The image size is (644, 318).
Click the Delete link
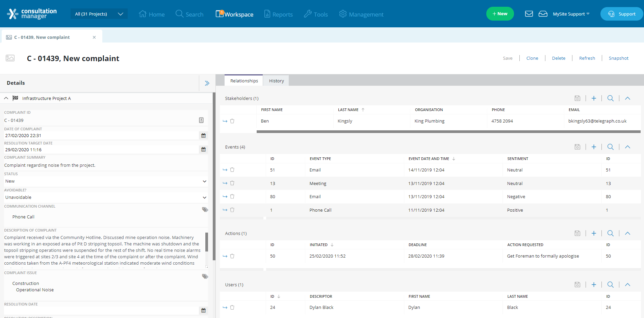(x=559, y=58)
